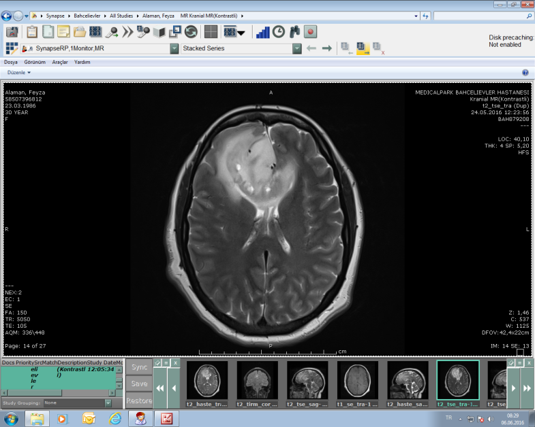Click the Restore button

pyautogui.click(x=139, y=400)
